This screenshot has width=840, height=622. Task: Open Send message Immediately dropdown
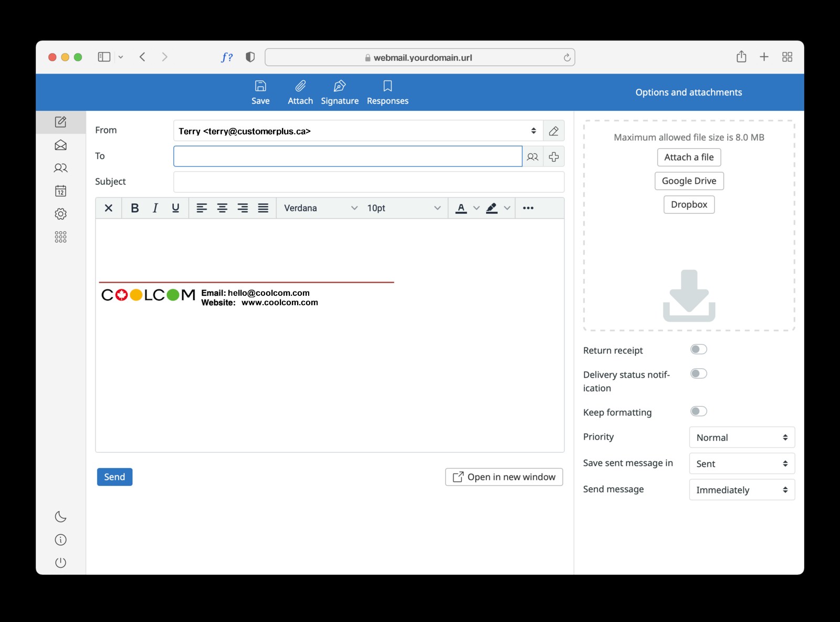click(x=742, y=490)
